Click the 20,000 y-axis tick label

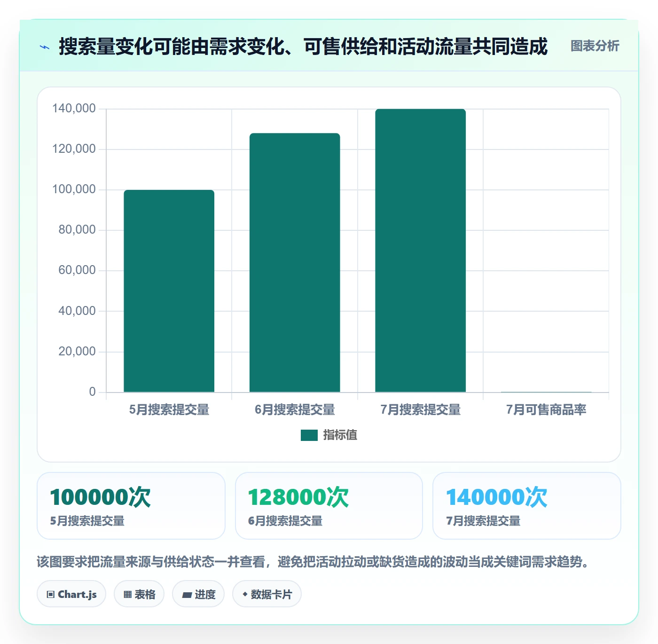click(77, 352)
